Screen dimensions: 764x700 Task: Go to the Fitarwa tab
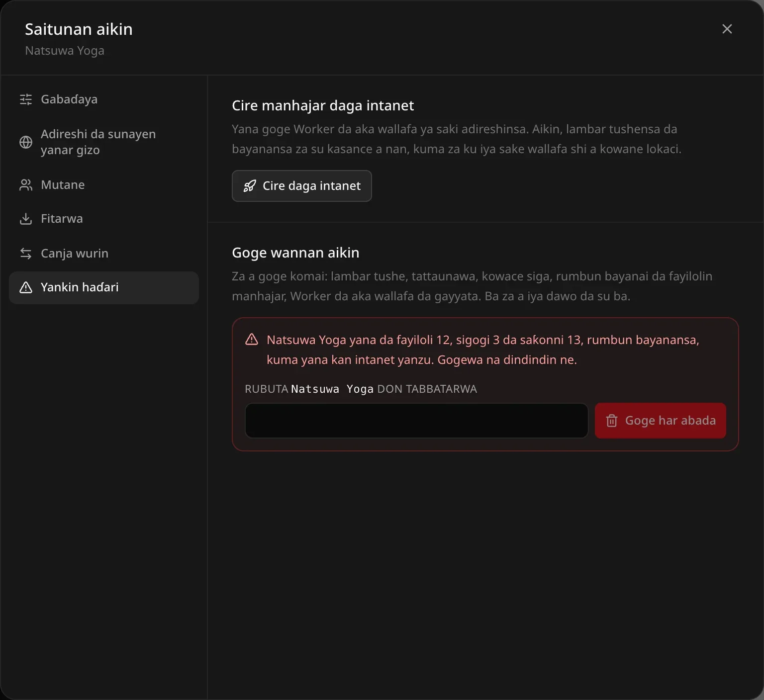tap(103, 219)
